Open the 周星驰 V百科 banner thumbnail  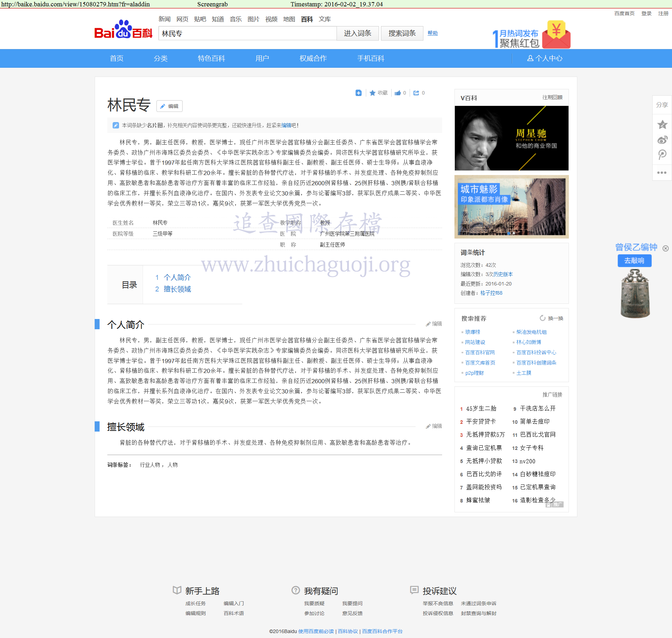(511, 138)
